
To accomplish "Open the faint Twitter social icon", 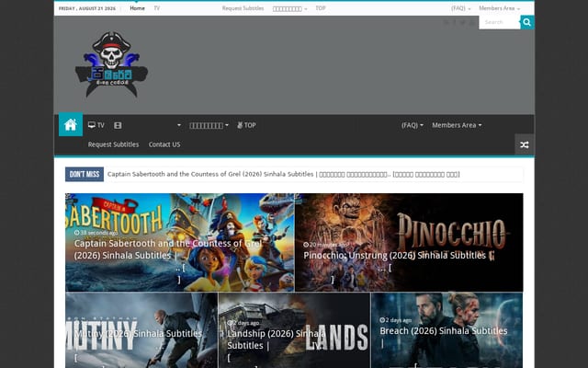I will click(463, 22).
